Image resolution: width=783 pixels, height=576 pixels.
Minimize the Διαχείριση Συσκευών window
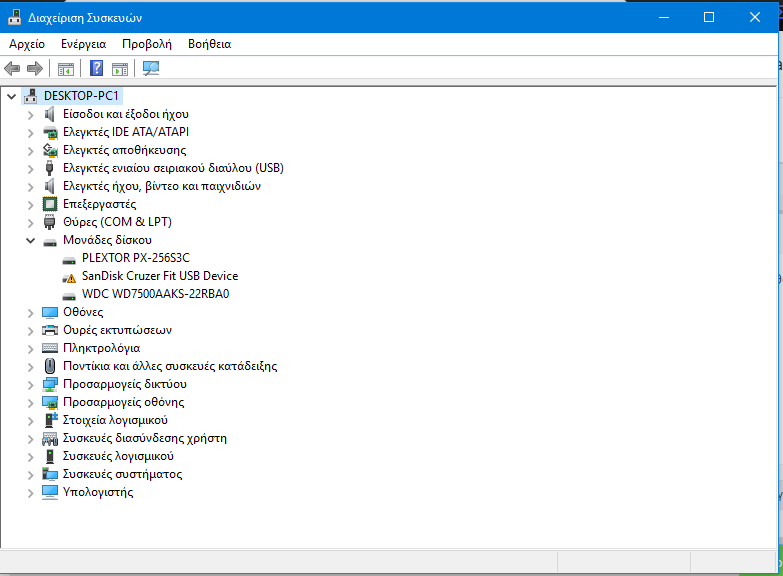click(x=664, y=17)
